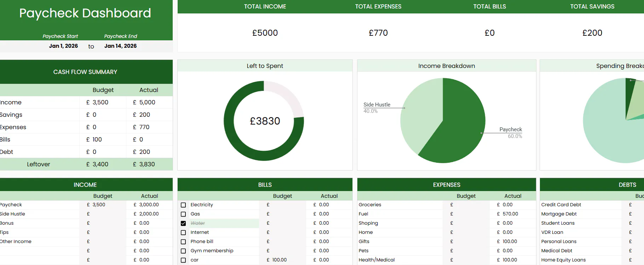The image size is (644, 265).
Task: Select the Paycheck End date Jan 14, 2026
Action: coord(120,46)
